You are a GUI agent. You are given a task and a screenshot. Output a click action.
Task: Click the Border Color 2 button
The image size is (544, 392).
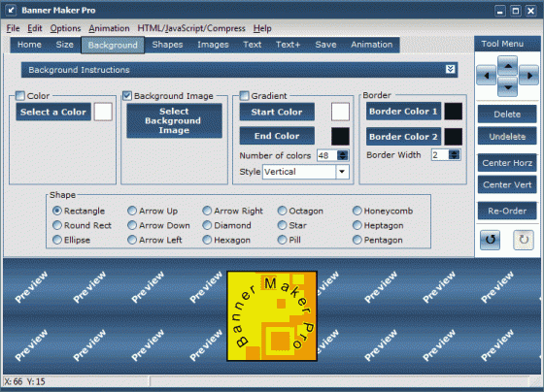point(403,137)
